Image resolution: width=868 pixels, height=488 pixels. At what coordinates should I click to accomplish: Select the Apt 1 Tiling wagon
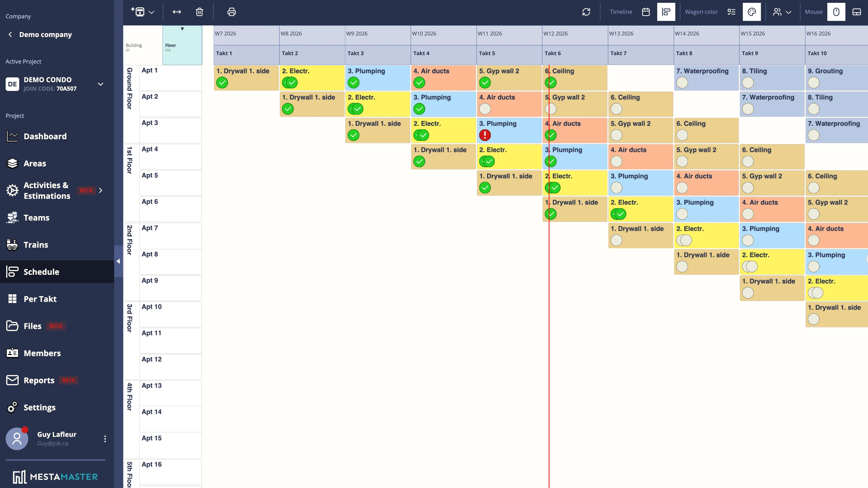[x=772, y=78]
